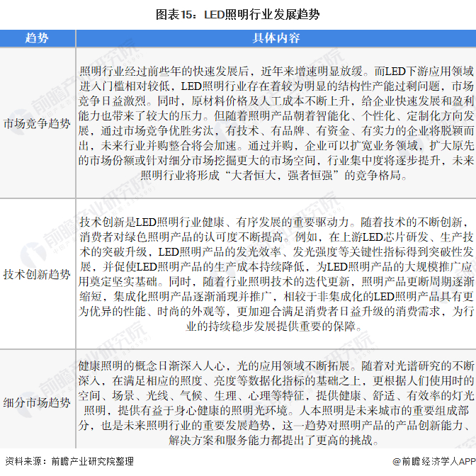Screen dimensions: 476x476
Task: Select the '趋势' column header
Action: point(38,38)
